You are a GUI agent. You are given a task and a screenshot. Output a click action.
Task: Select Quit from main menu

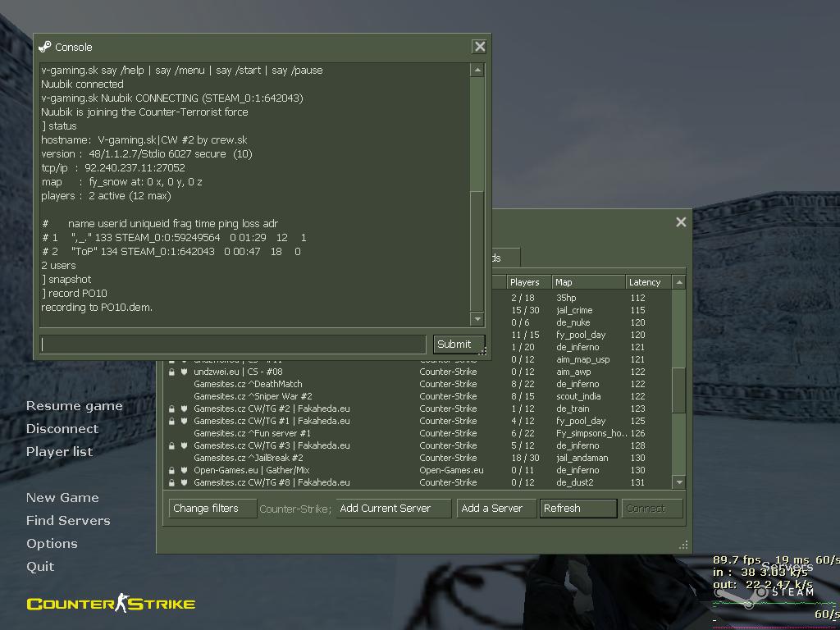click(40, 567)
